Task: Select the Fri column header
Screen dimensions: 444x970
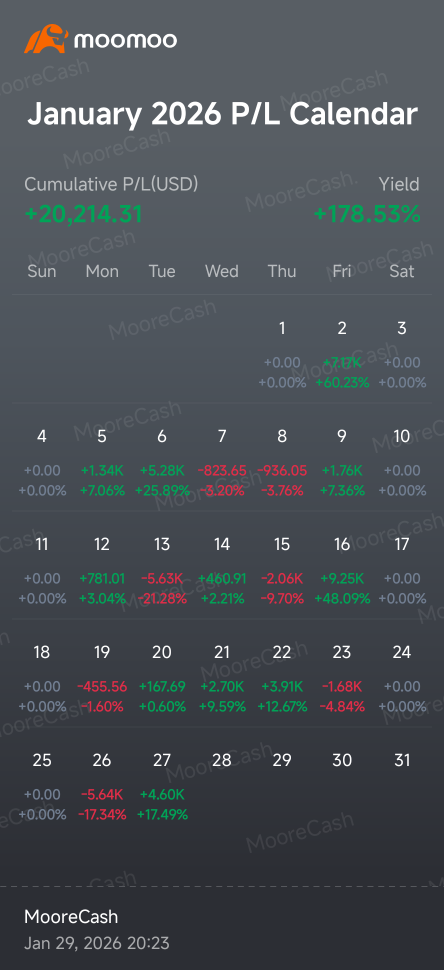Action: click(342, 271)
